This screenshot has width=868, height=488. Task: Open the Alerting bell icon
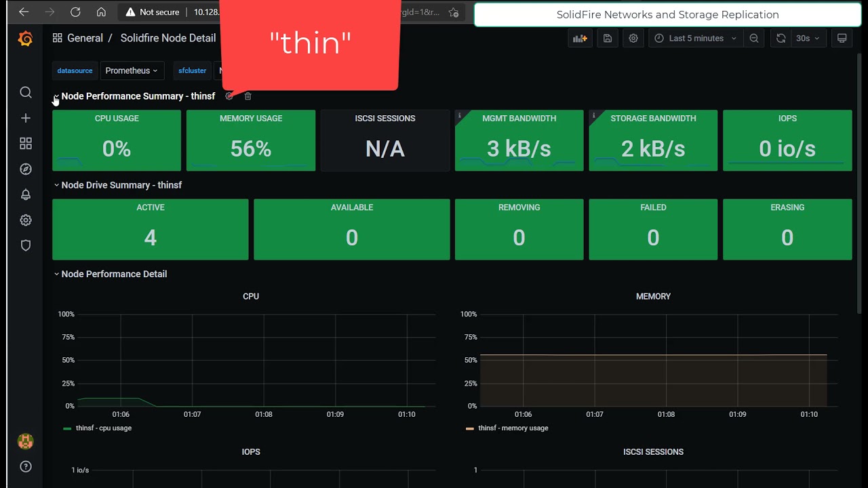tap(26, 195)
